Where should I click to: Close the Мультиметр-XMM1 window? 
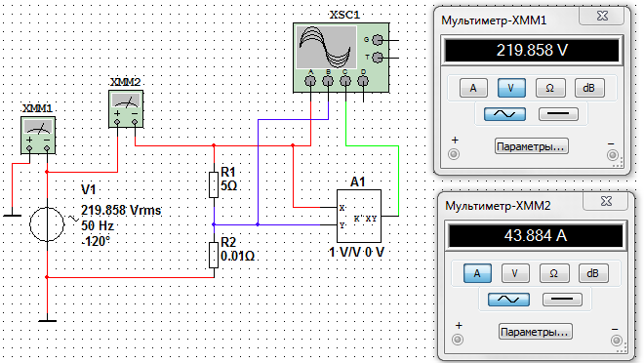tap(602, 16)
